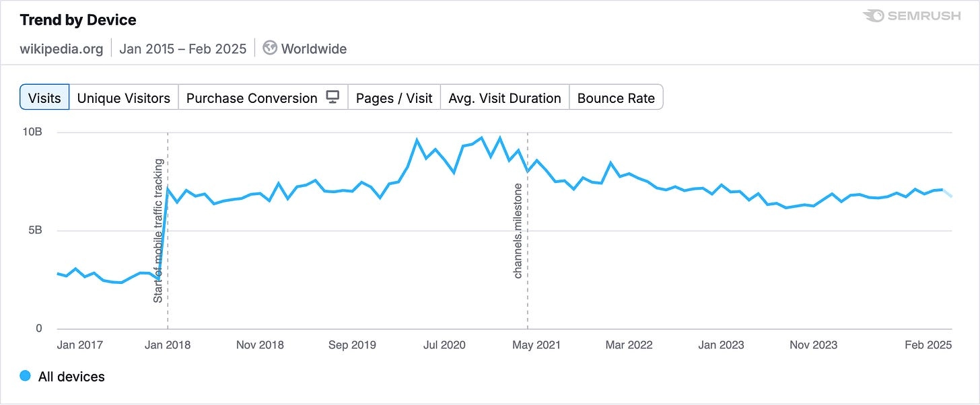Click the Trend by Device heading
Image resolution: width=980 pixels, height=405 pixels.
pyautogui.click(x=78, y=20)
